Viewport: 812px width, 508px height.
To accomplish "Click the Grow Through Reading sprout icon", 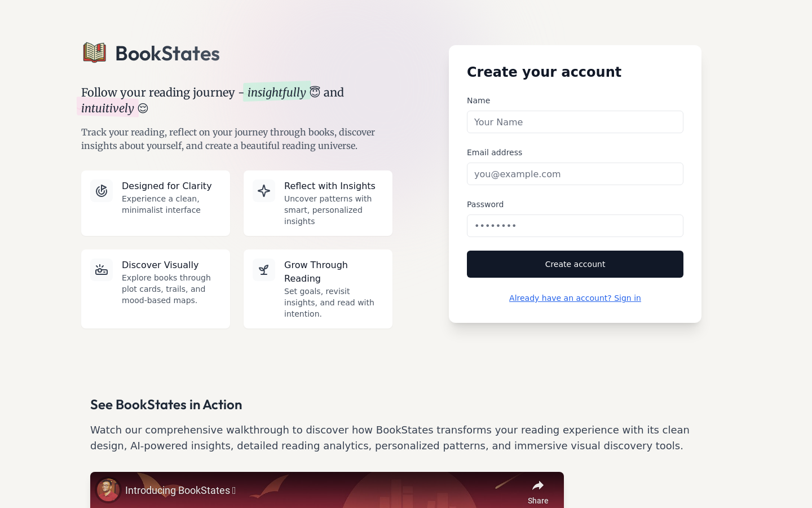I will coord(264,270).
